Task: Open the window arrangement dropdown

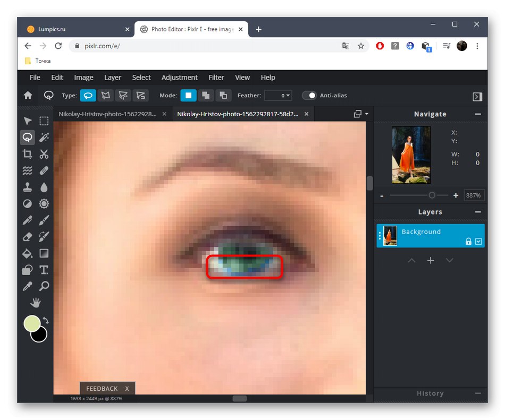Action: coord(361,114)
